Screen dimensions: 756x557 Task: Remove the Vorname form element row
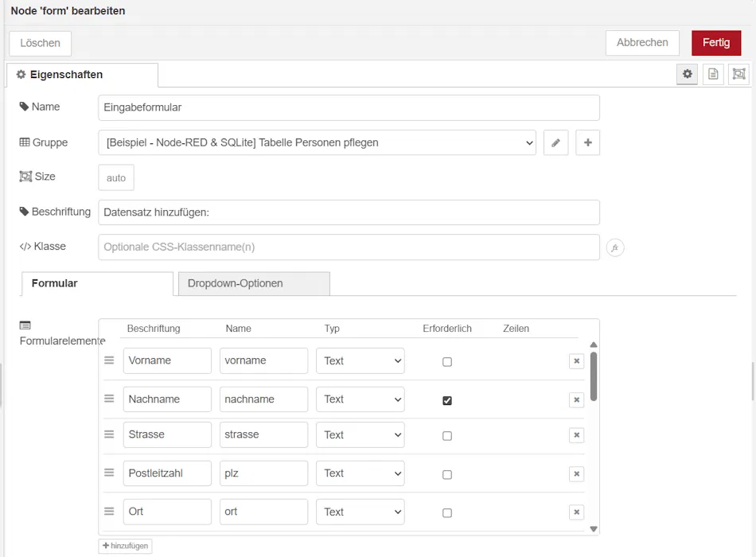tap(576, 361)
